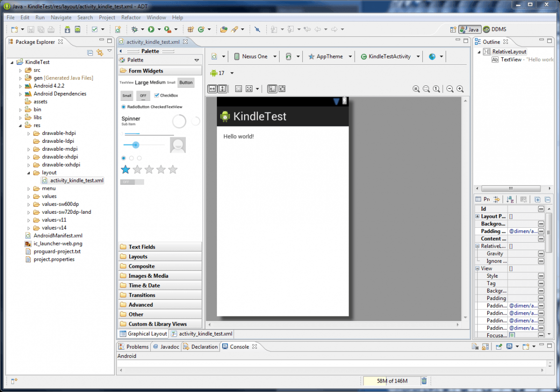The height and width of the screenshot is (392, 560).
Task: Click the green Run button in toolbar
Action: coord(151,29)
